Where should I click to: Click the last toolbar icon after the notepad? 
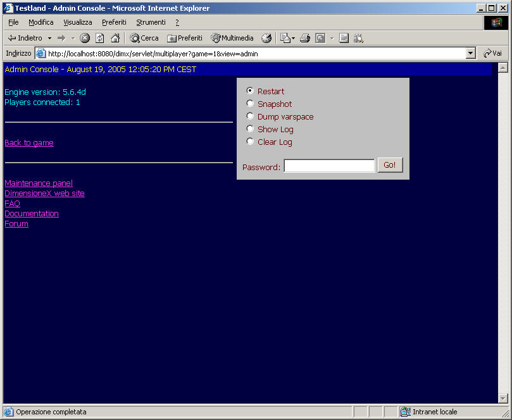click(359, 38)
